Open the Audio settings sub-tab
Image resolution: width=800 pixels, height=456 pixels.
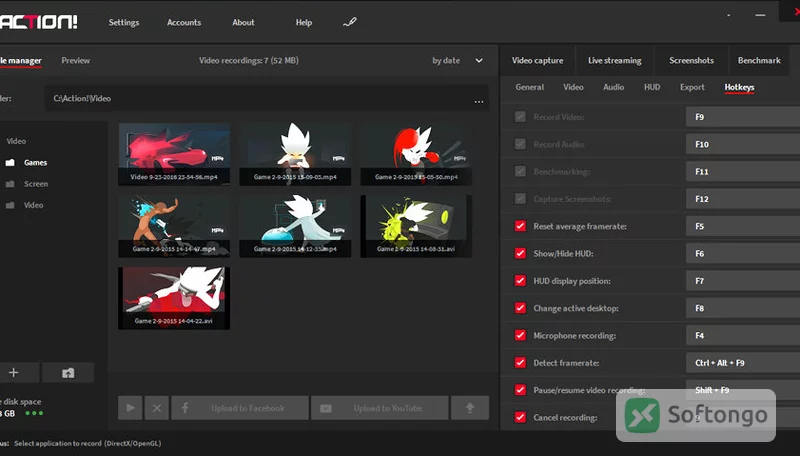coord(614,87)
